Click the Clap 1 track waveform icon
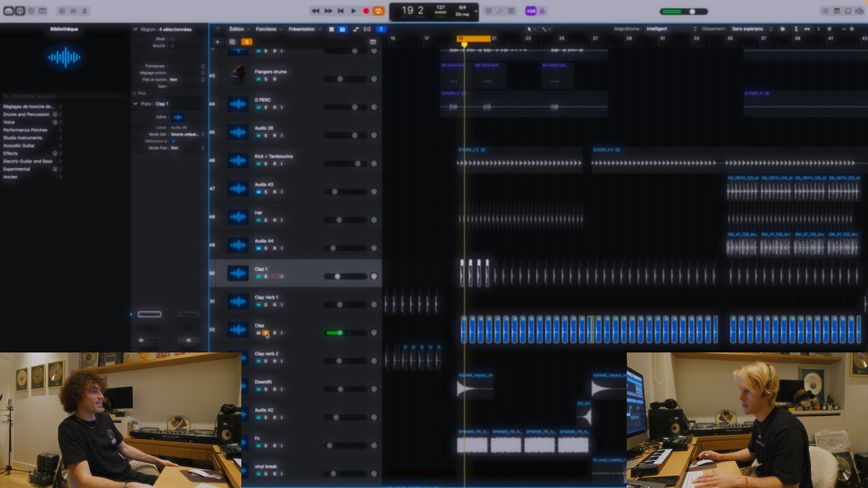868x488 pixels. click(237, 273)
